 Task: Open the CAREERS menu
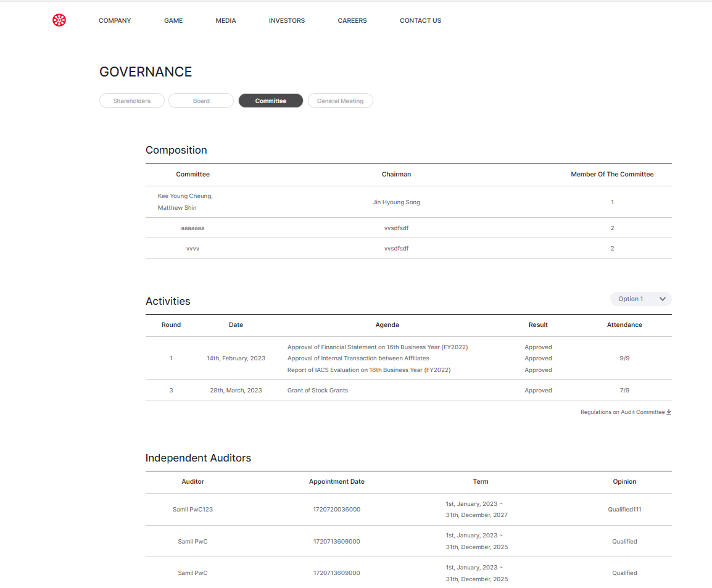pos(352,20)
